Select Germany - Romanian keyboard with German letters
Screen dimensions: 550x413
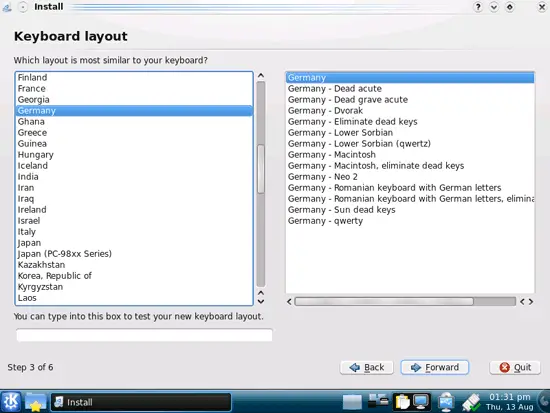tap(410, 188)
